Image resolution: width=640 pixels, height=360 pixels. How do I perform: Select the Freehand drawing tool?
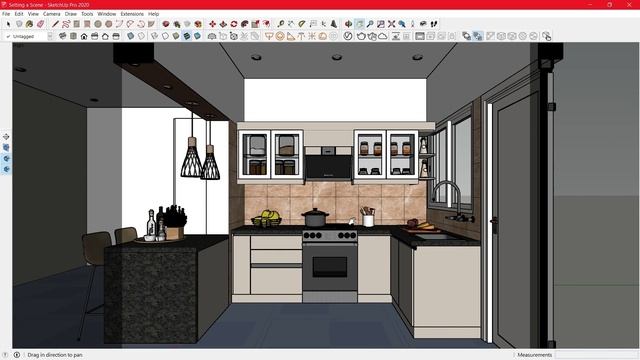[x=66, y=24]
